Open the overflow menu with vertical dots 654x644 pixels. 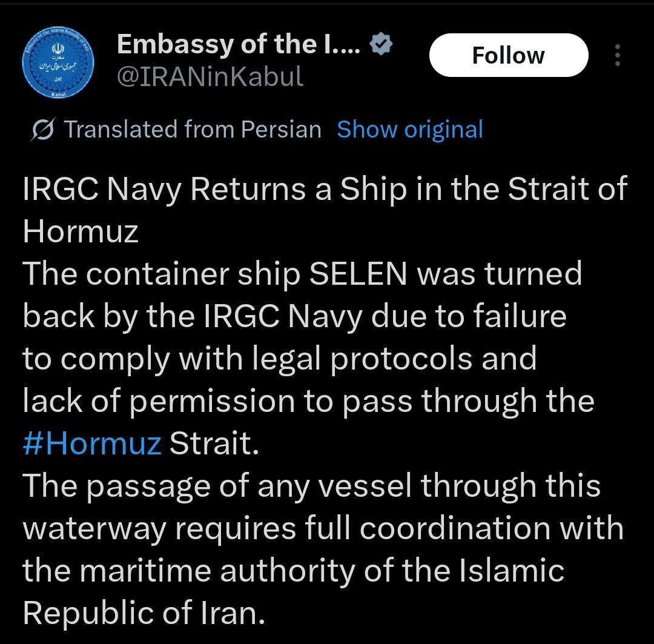618,55
